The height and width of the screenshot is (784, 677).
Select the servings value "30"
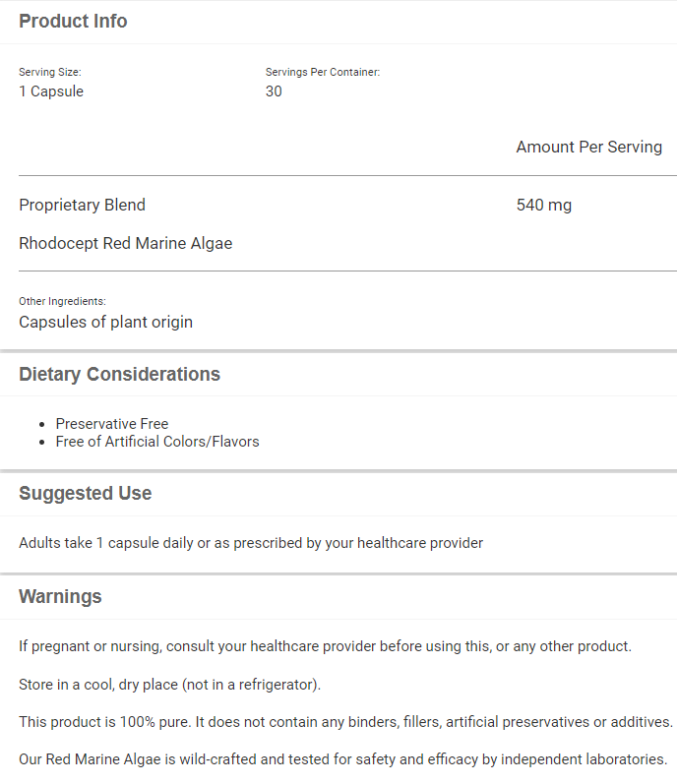[x=274, y=91]
